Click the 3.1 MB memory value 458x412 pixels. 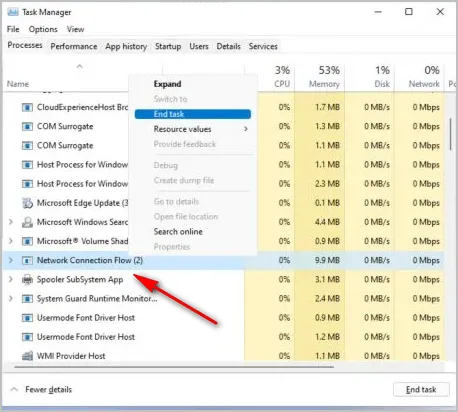327,279
